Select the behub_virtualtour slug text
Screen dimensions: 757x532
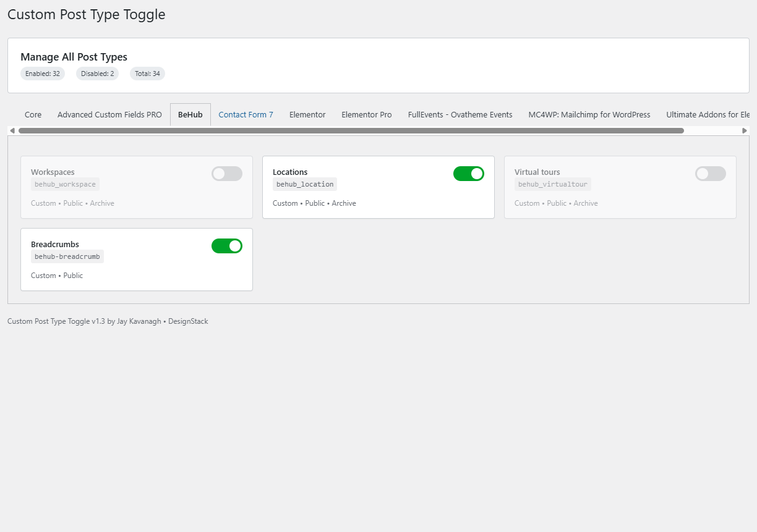coord(553,184)
